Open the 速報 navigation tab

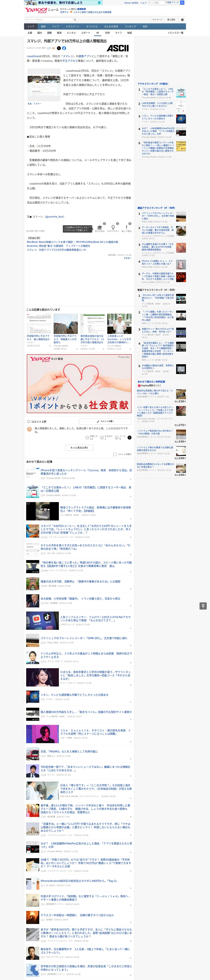[x=43, y=27]
